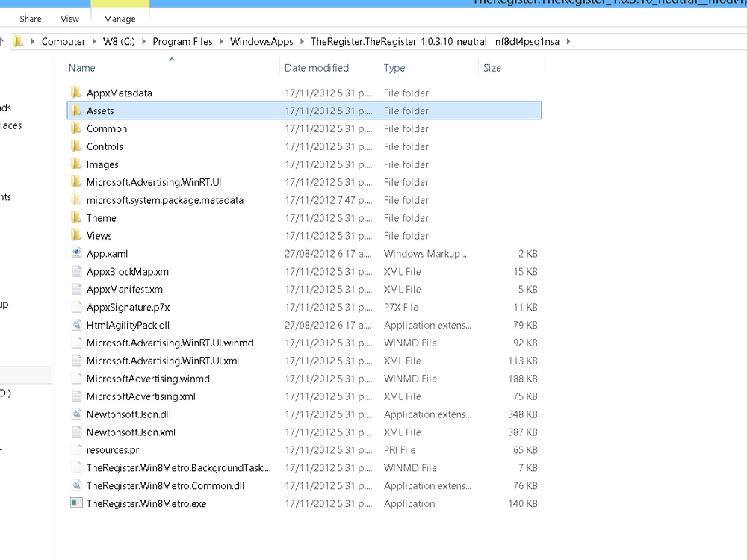
Task: Click the Windows Markup type cell
Action: tap(427, 253)
